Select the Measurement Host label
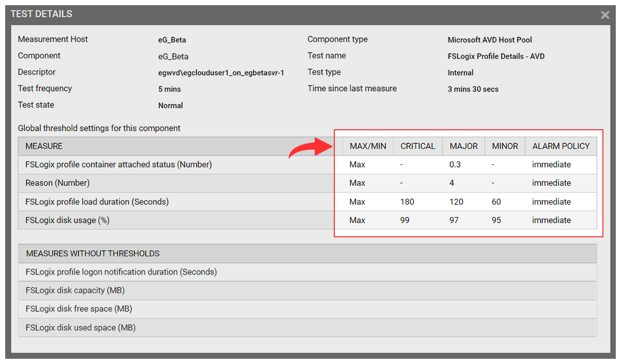 (x=53, y=39)
